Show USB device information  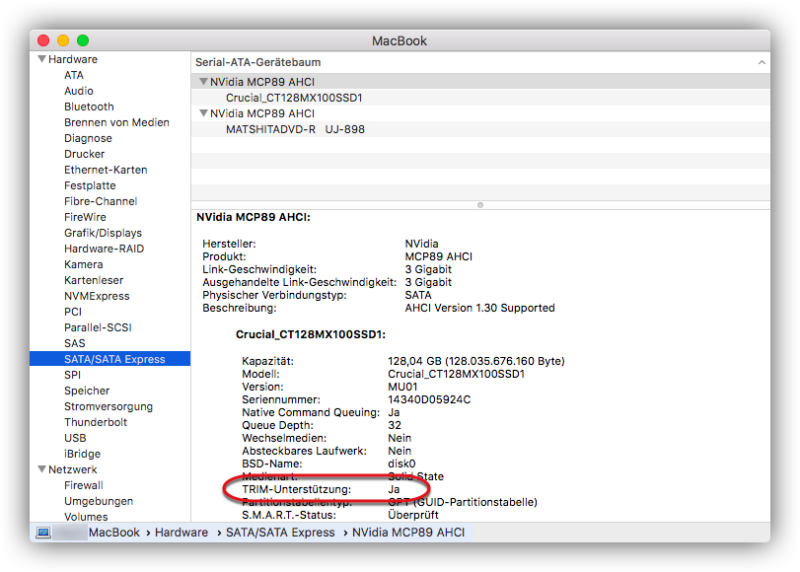(x=75, y=438)
